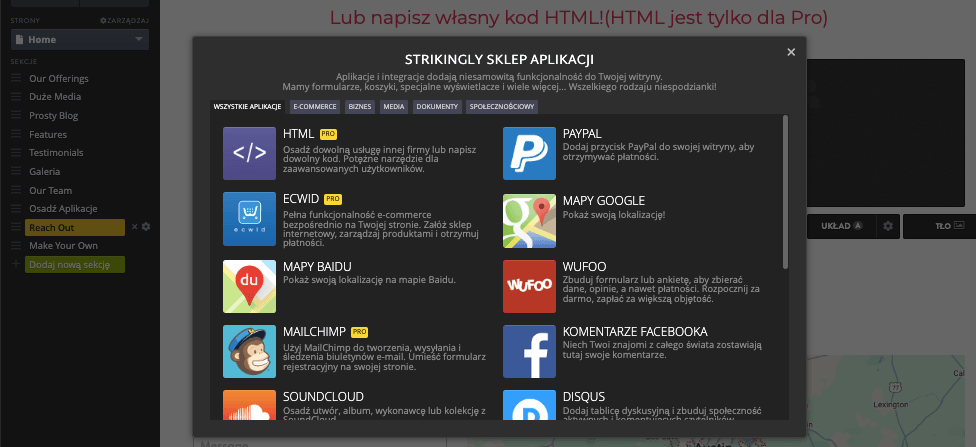Click the HTML app title
Viewport: 976px width, 447px height.
298,134
